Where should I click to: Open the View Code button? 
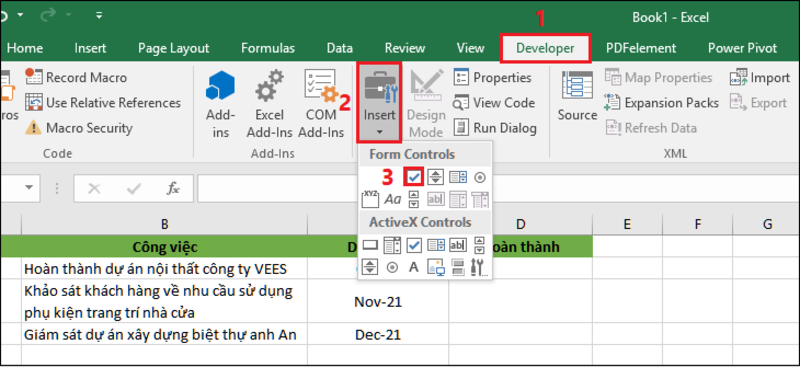[494, 103]
